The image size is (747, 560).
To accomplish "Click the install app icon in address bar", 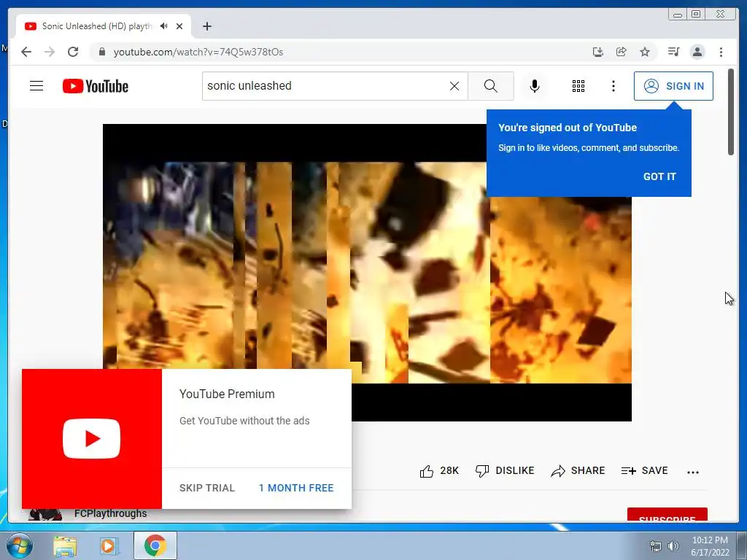I will [598, 52].
